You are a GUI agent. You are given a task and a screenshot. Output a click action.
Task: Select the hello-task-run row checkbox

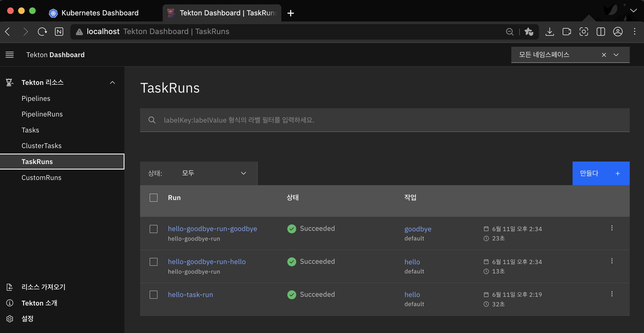pyautogui.click(x=154, y=295)
